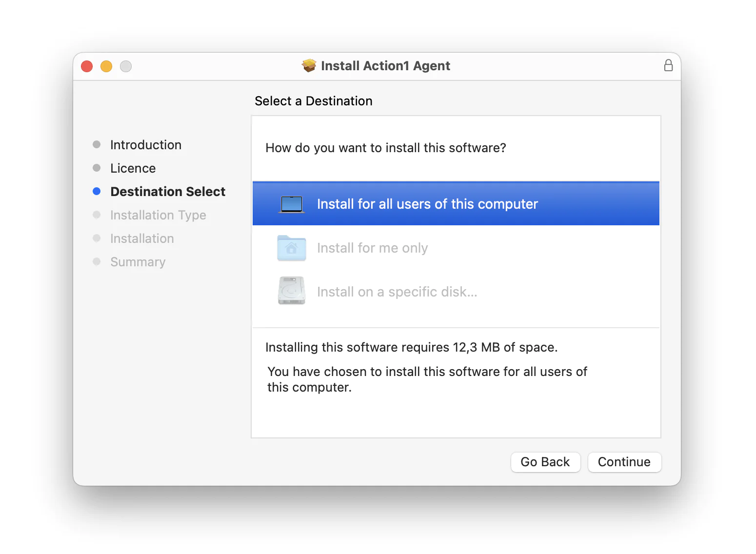Click the Summary step label
Viewport: 756px width, 554px height.
(138, 262)
